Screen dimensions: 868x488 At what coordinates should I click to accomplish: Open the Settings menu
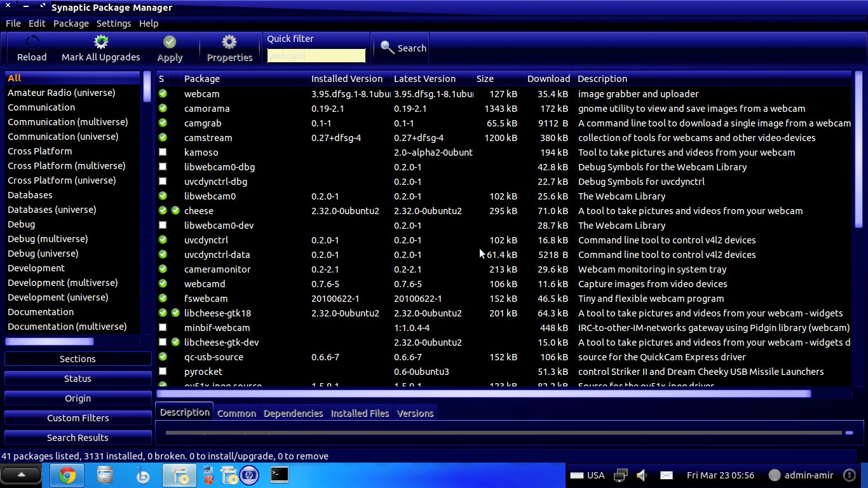click(x=114, y=24)
